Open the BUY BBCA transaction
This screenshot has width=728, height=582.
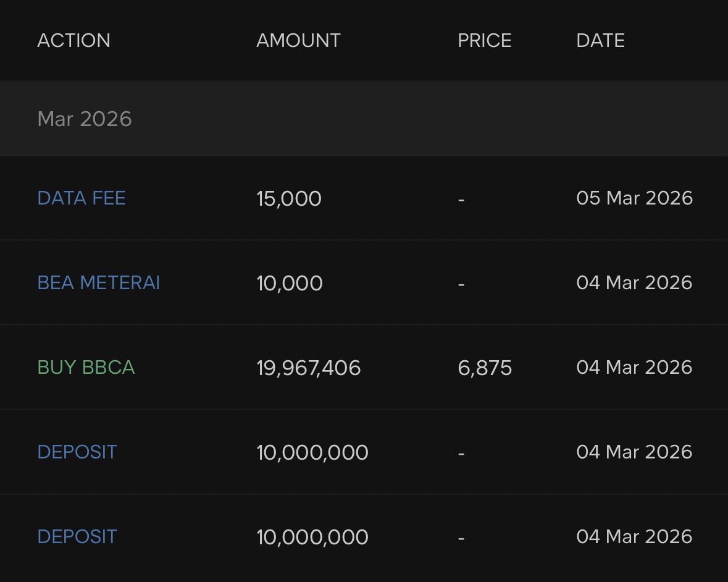pos(86,368)
